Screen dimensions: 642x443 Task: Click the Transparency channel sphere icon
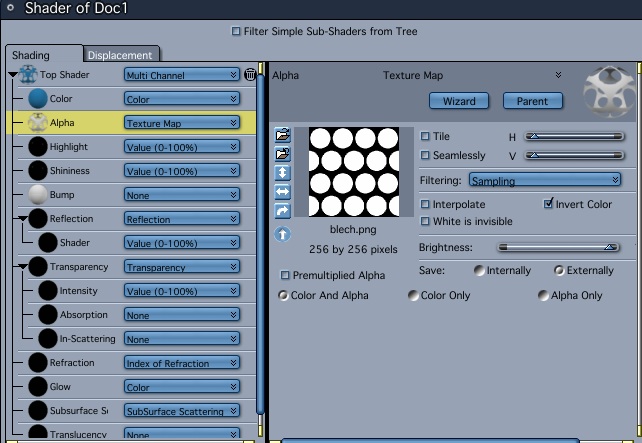38,267
